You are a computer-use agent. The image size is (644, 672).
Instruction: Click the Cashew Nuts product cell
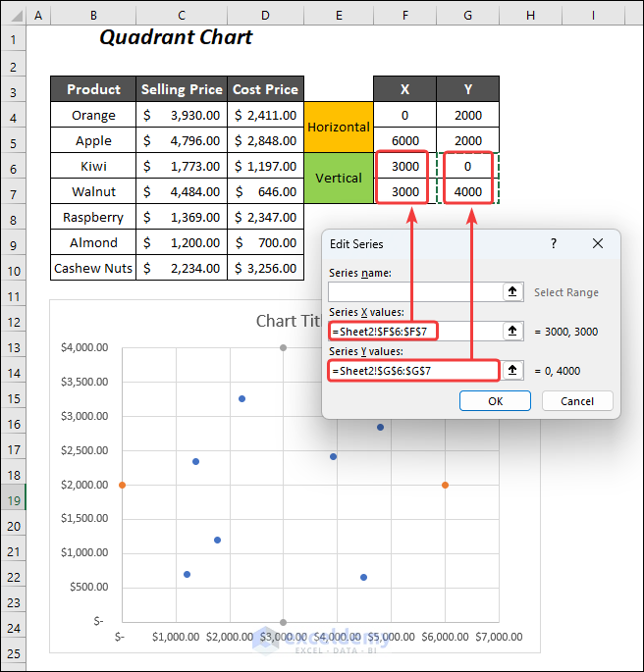[x=93, y=268]
